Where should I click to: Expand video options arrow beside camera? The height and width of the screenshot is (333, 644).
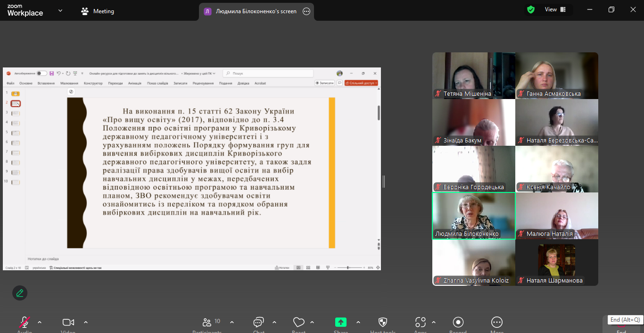point(86,323)
